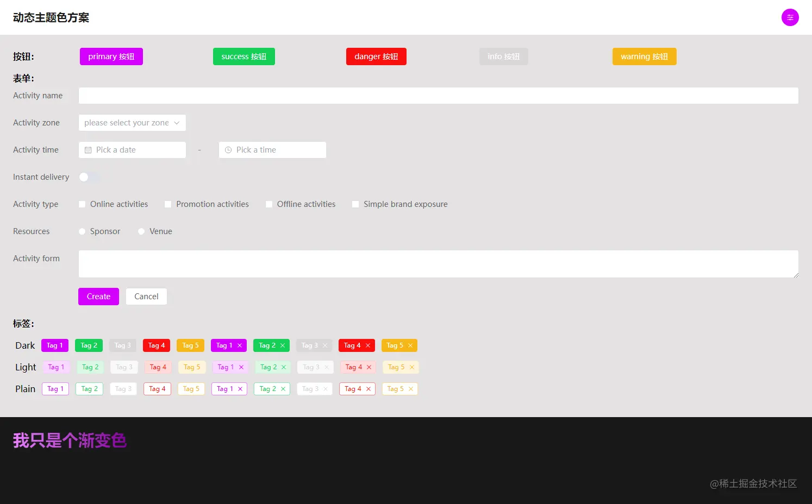Remove dark Tag 1 via its close icon

pyautogui.click(x=240, y=345)
